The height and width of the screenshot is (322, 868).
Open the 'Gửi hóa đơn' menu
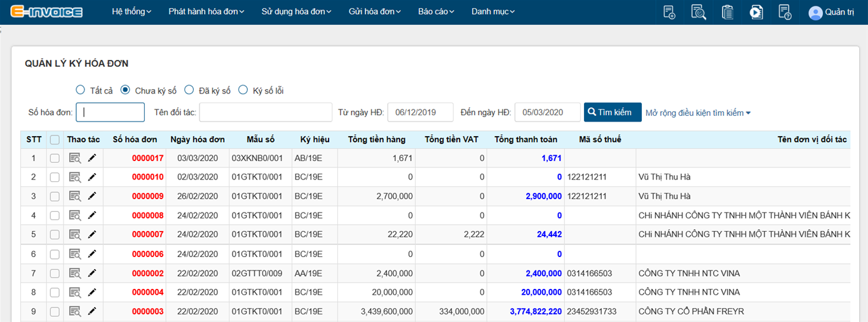coord(375,11)
